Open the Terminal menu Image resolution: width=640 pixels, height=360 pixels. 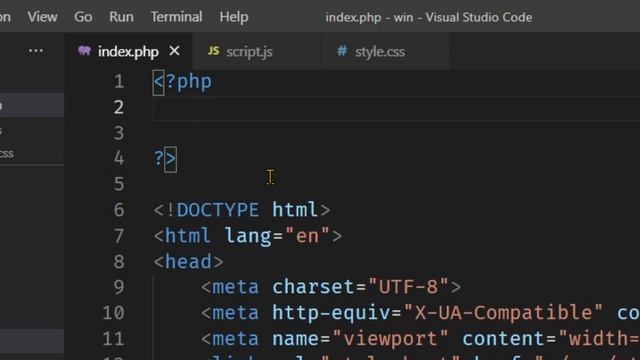(176, 17)
